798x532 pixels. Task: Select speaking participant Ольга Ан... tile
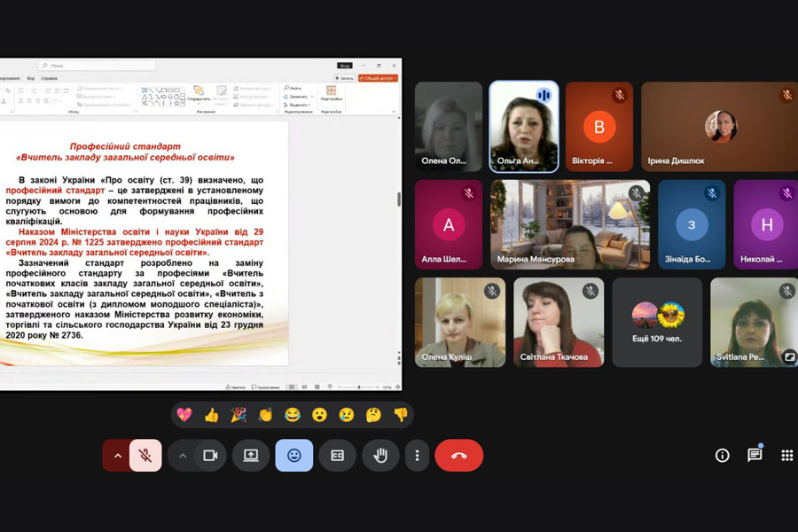(x=524, y=126)
